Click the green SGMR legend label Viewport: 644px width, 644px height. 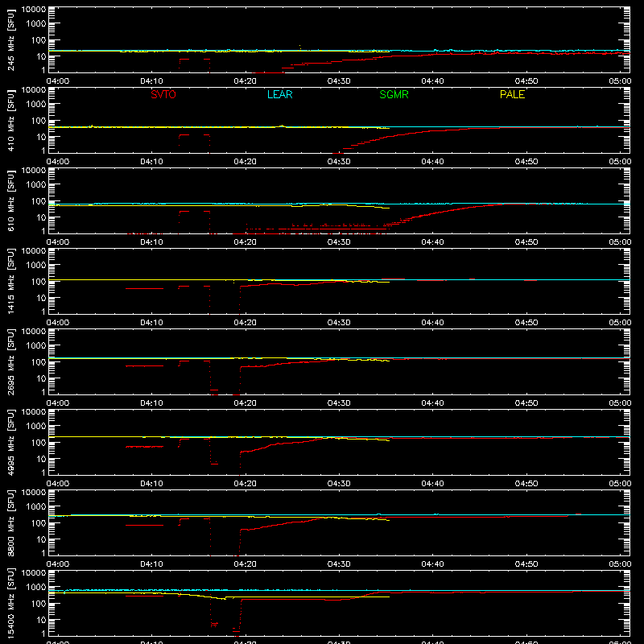tap(394, 94)
